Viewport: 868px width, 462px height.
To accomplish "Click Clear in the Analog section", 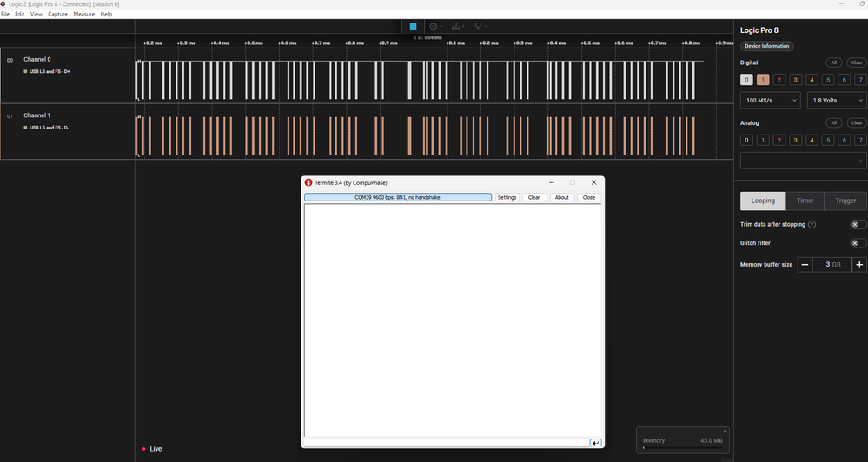I will [857, 122].
